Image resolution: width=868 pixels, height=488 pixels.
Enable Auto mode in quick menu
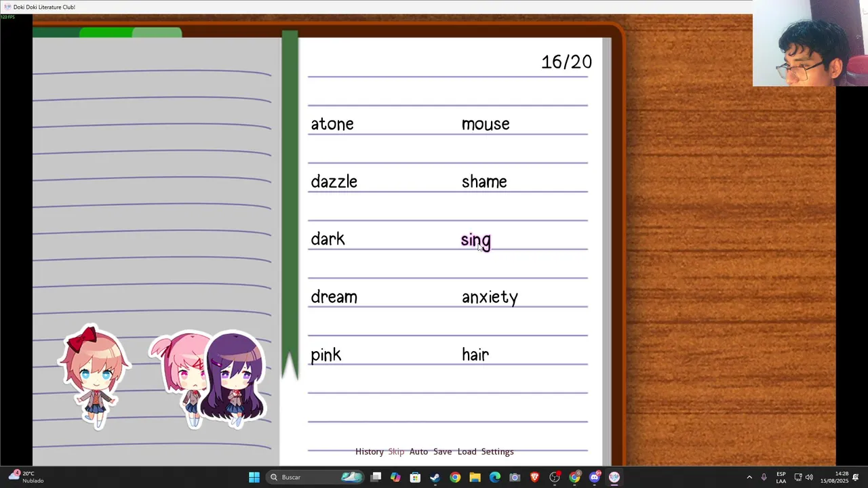point(418,451)
